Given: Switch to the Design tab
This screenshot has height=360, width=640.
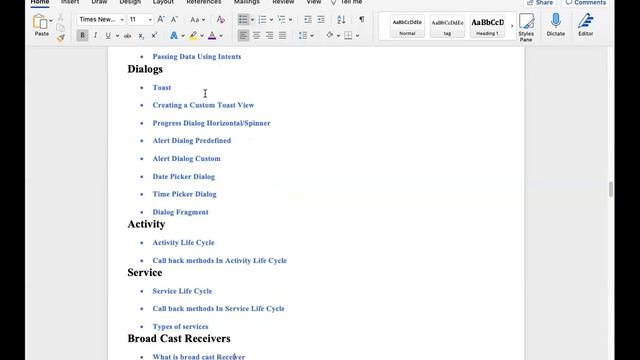Looking at the screenshot, I should [x=130, y=2].
